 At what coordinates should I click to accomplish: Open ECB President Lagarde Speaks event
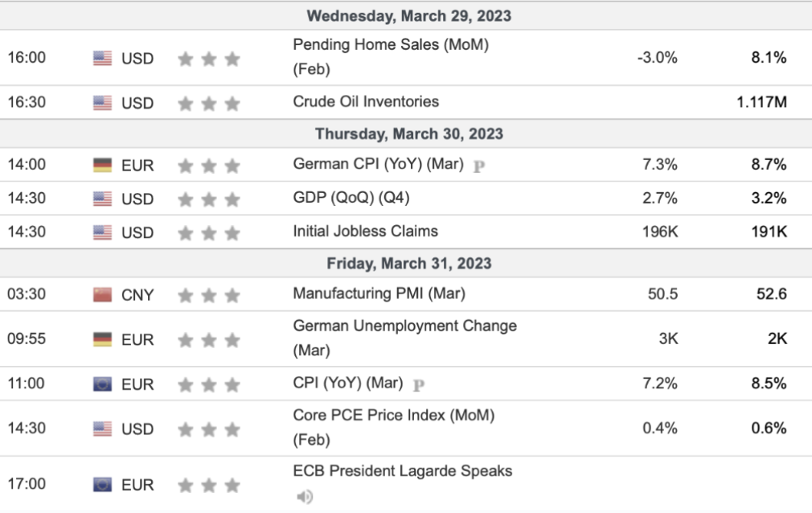pos(402,470)
